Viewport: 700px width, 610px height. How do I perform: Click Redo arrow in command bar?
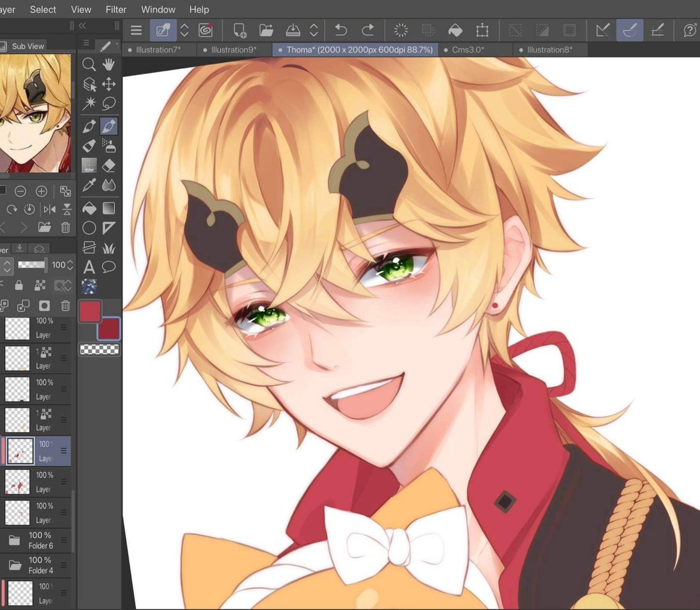(368, 30)
